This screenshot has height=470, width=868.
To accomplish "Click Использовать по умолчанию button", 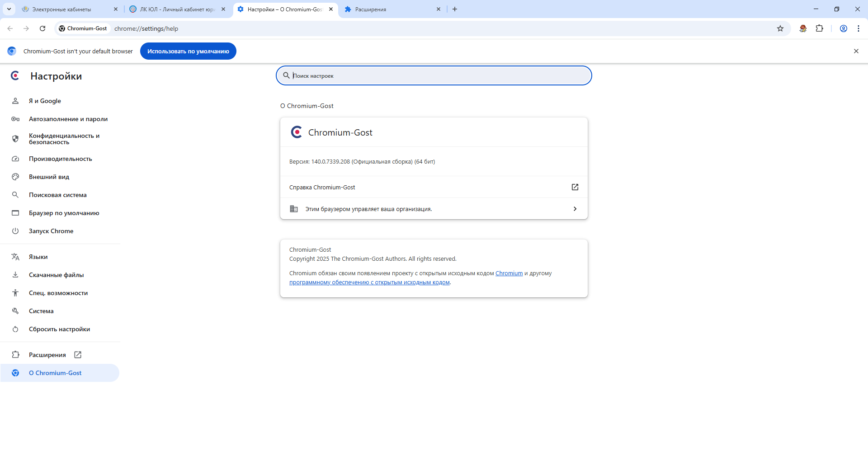I will click(188, 51).
